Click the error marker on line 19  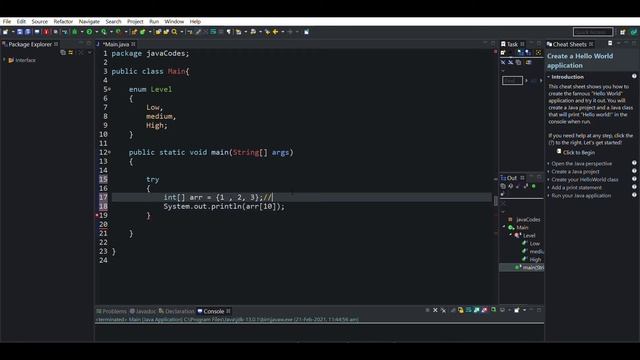click(97, 215)
